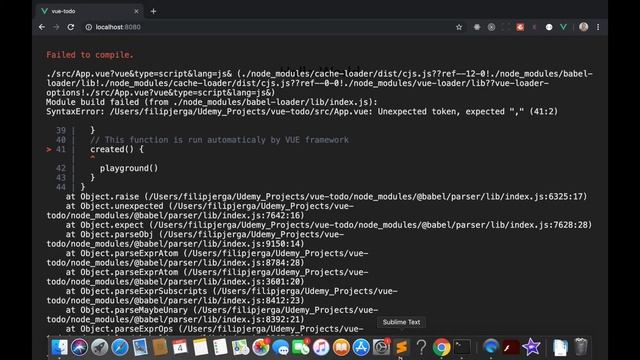Go back with the browser back arrow

click(x=42, y=27)
